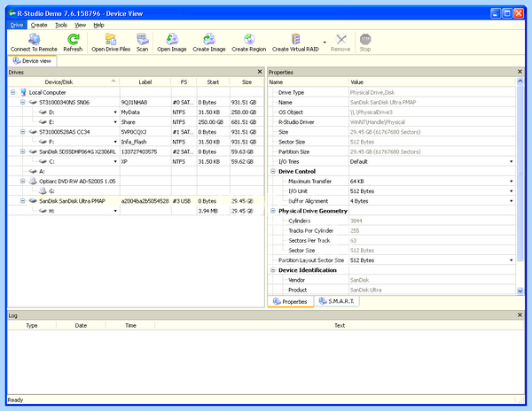Open the Help menu
Viewport: 532px width, 411px height.
[98, 25]
